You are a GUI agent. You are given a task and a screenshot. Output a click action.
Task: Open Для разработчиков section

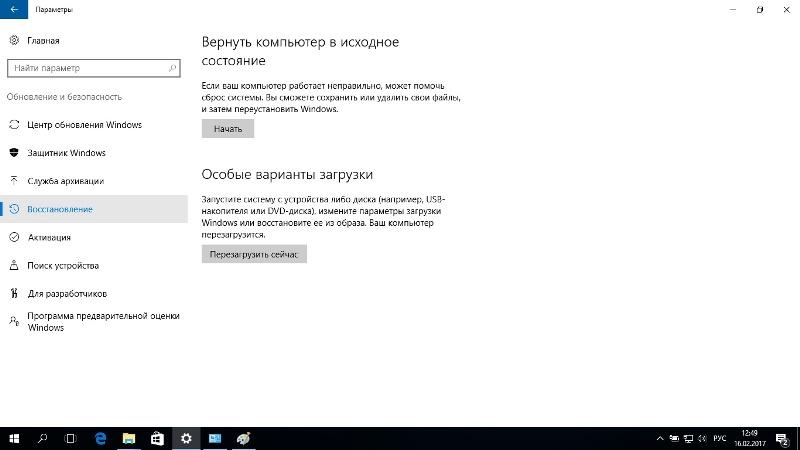(x=94, y=293)
